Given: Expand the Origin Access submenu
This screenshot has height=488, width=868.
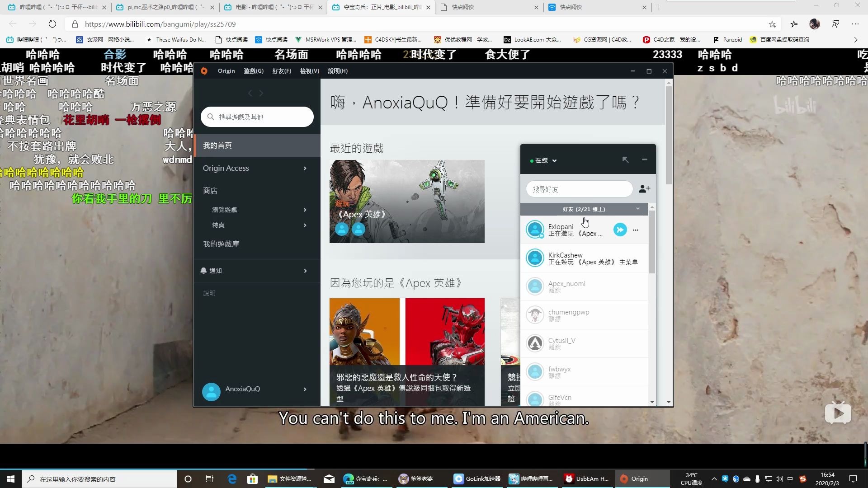Looking at the screenshot, I should click(x=305, y=168).
